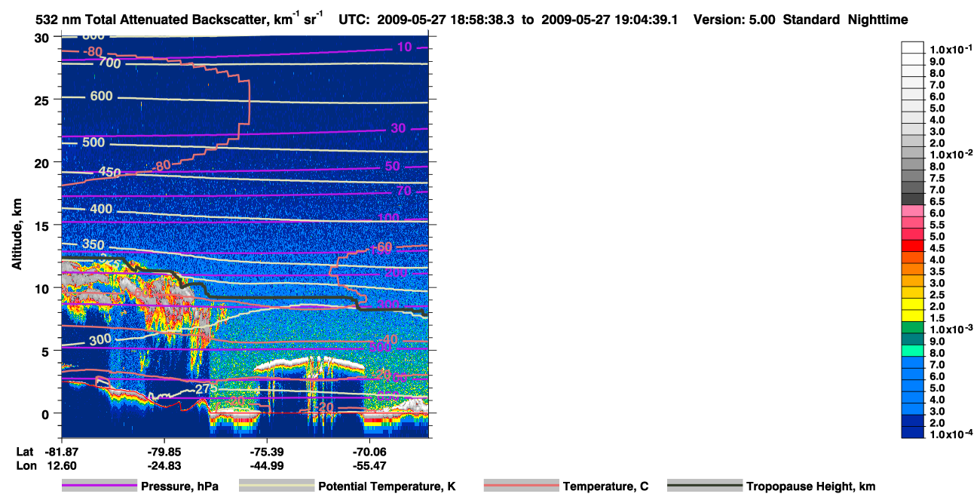Click the latitude label -79.85
The width and height of the screenshot is (980, 503).
pos(164,453)
